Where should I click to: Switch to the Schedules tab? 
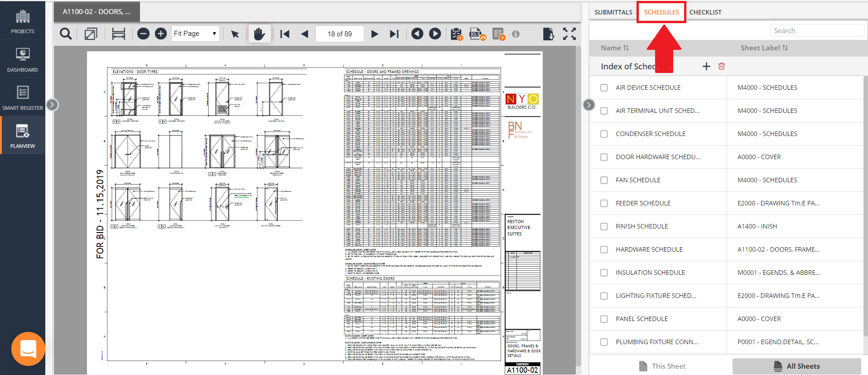tap(661, 12)
